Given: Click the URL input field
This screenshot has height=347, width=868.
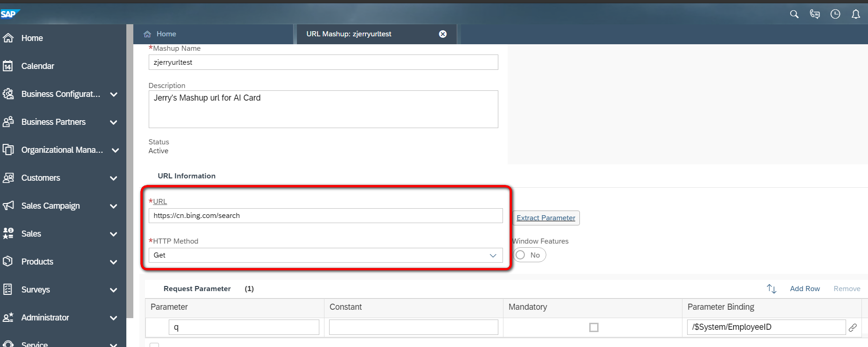Looking at the screenshot, I should (x=325, y=216).
